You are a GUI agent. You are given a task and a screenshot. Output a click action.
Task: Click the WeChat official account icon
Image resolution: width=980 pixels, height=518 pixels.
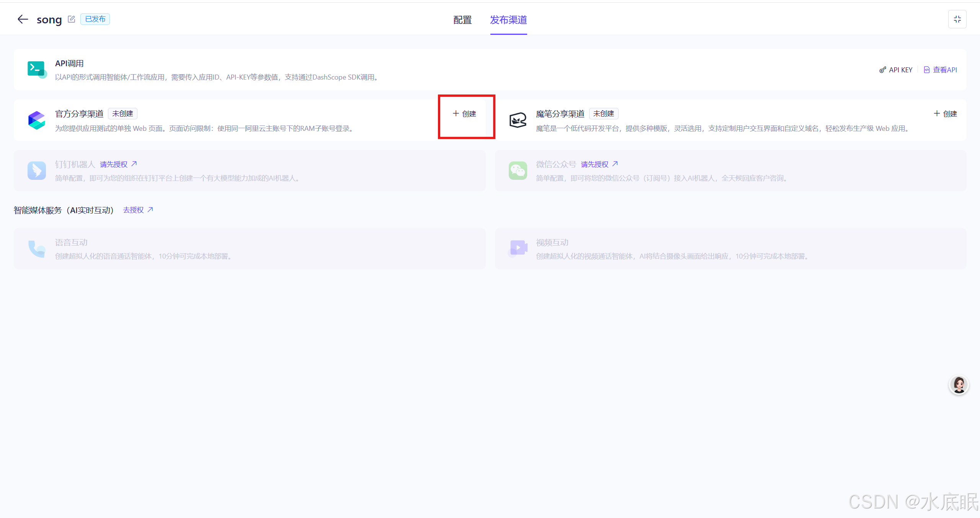(x=518, y=171)
